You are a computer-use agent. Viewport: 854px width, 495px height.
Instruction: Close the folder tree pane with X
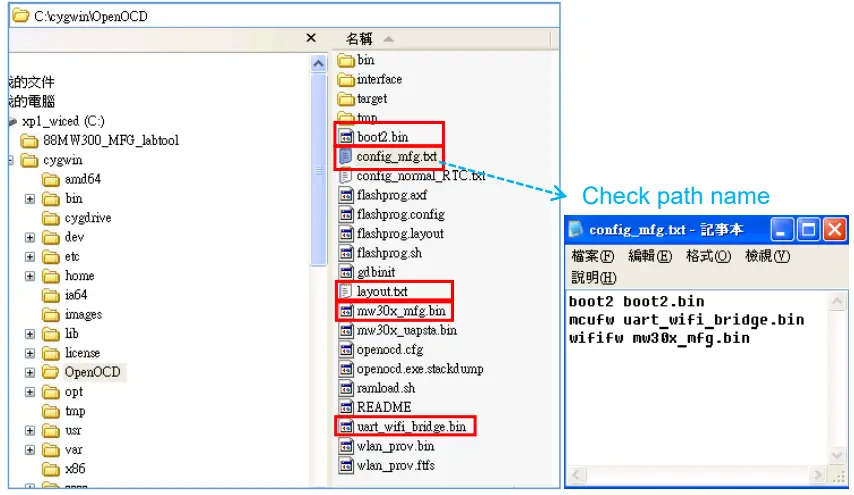tap(311, 38)
